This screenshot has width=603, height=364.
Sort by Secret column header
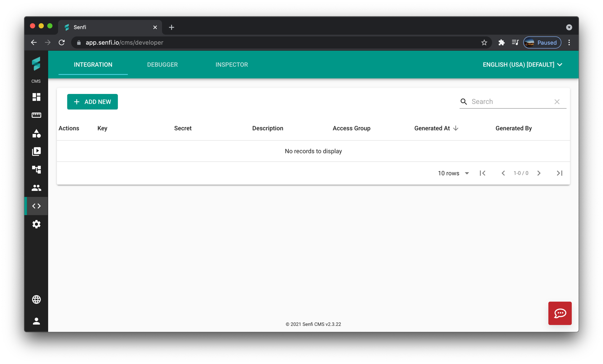coord(183,128)
